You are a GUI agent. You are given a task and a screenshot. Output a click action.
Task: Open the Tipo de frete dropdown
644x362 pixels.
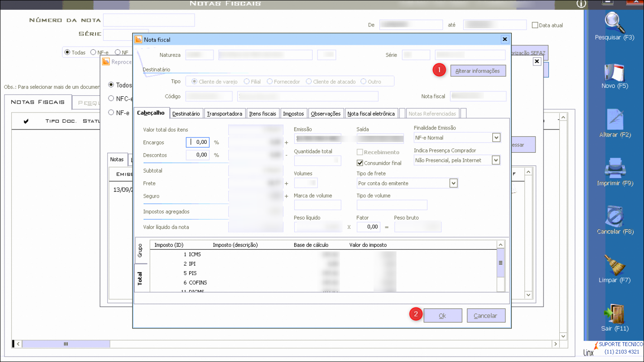(x=453, y=183)
